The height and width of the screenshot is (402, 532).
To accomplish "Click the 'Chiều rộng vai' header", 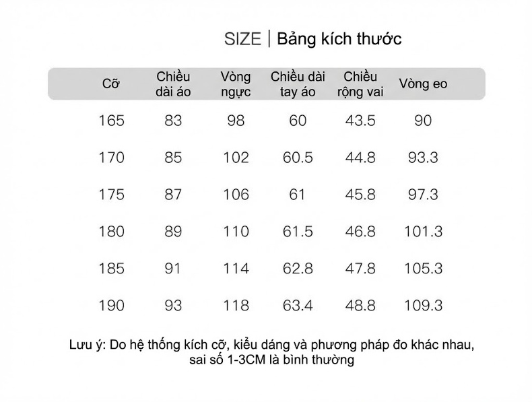I will 360,84.
